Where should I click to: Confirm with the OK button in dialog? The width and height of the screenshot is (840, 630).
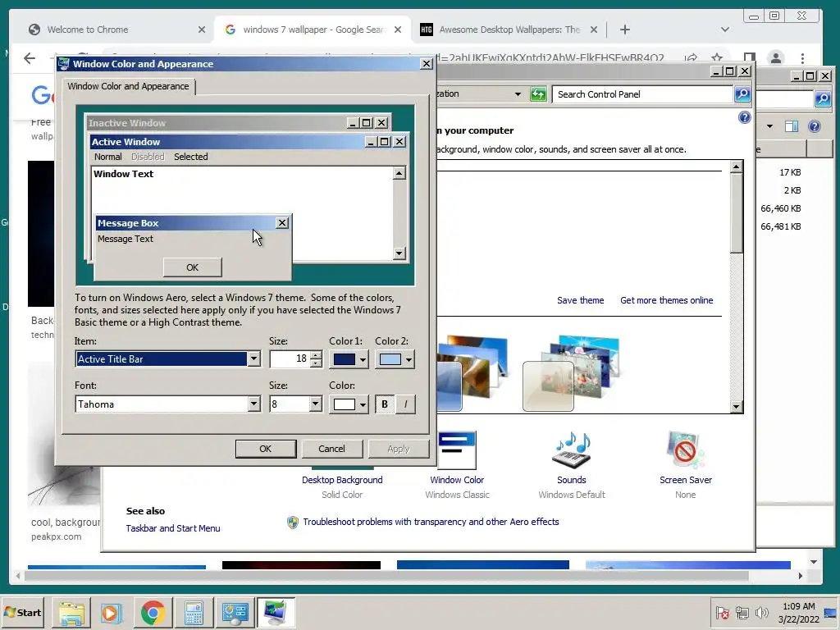point(266,449)
